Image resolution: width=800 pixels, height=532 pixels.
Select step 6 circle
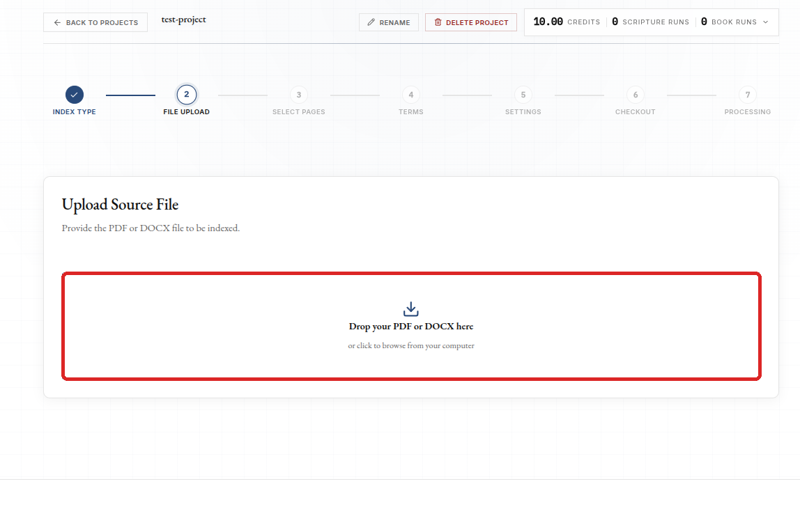point(636,95)
